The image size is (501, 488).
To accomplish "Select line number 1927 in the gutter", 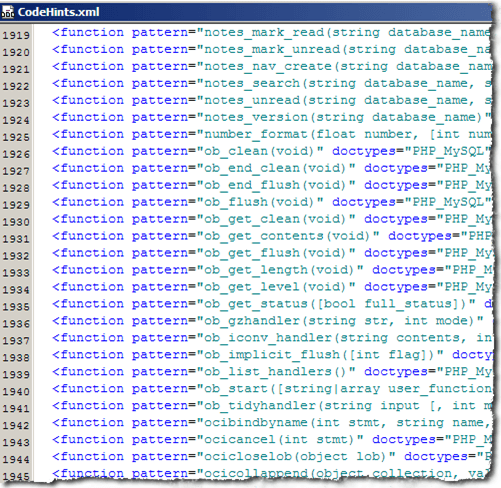I will point(16,171).
